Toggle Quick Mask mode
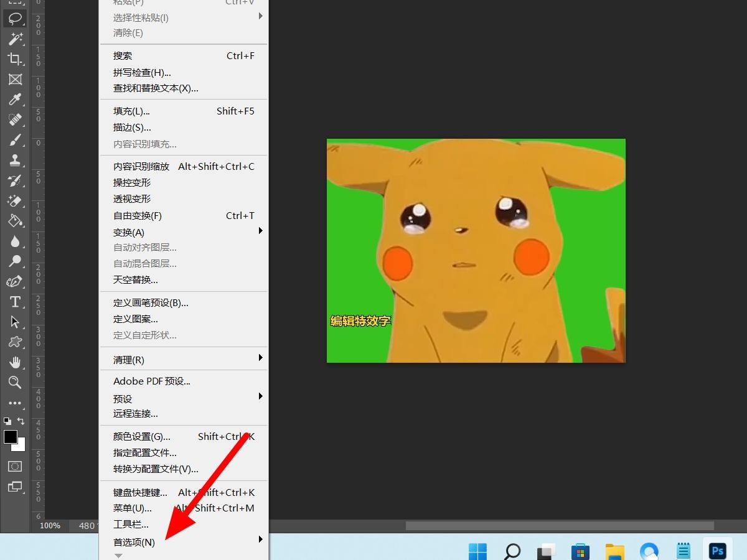This screenshot has height=560, width=747. [x=16, y=466]
